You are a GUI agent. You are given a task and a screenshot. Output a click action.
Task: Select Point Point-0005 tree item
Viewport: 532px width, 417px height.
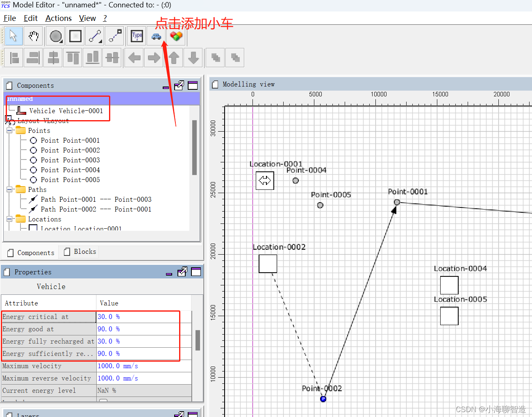tap(70, 180)
